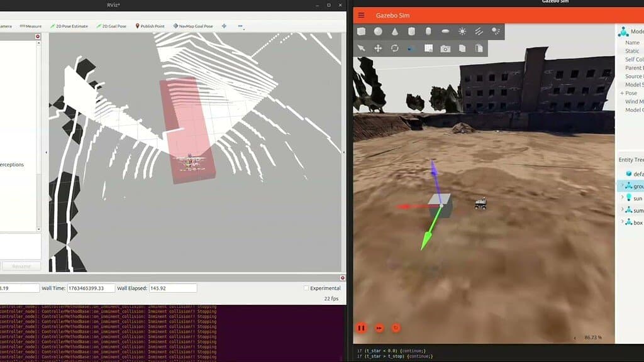Insert a cone shape in Gazebo
Screen dimensions: 644x362
click(395, 31)
